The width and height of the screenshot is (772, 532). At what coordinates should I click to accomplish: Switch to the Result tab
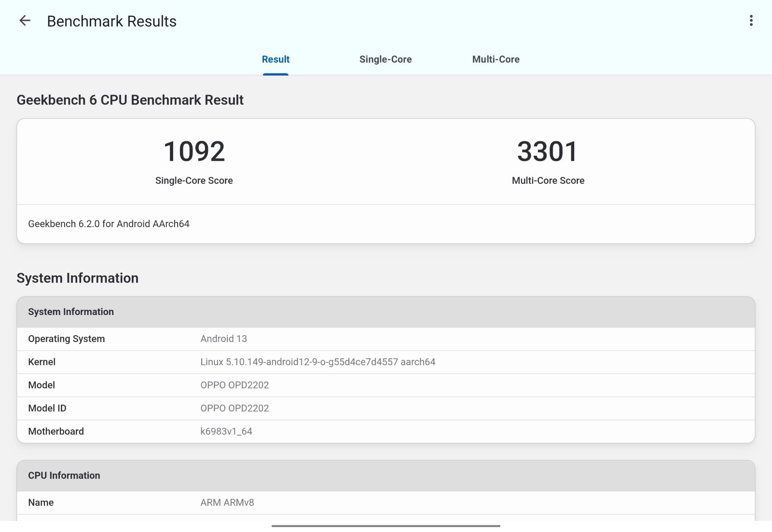click(x=276, y=59)
